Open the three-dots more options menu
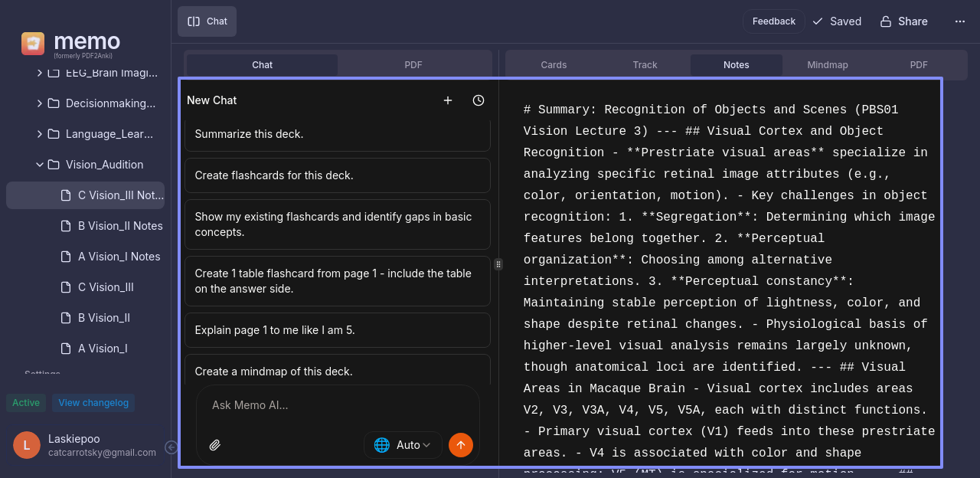Image resolution: width=980 pixels, height=478 pixels. 960,21
